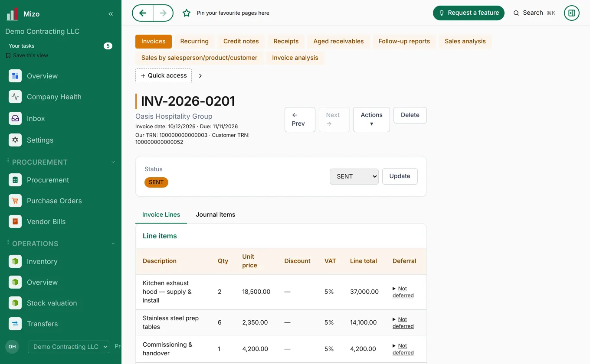Collapse the OPERATIONS section

[x=113, y=244]
